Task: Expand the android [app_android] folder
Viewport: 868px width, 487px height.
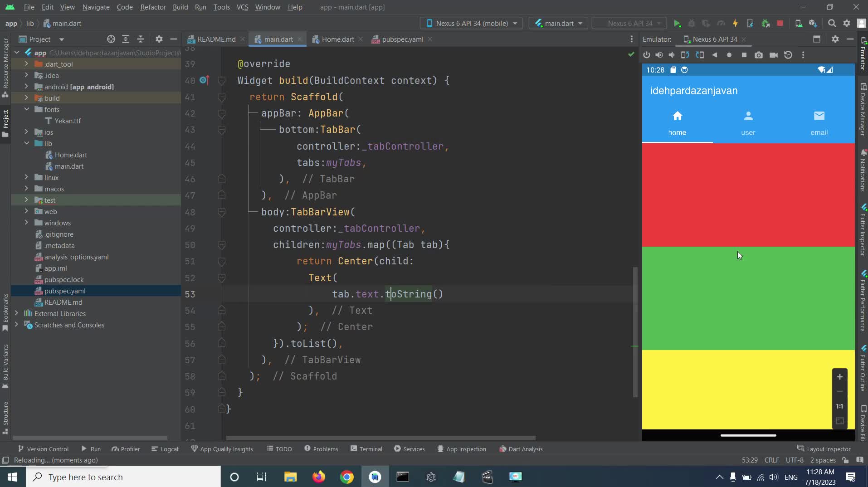Action: click(26, 87)
